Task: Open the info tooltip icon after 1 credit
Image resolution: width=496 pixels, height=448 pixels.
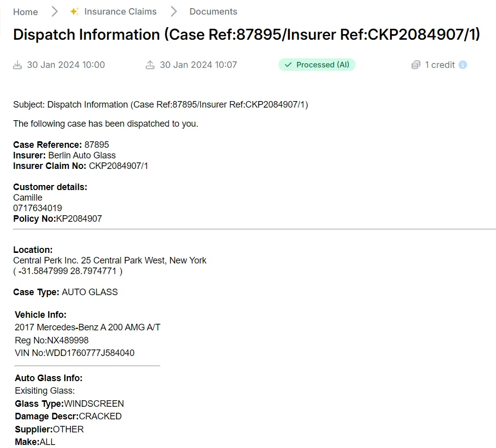Action: (462, 65)
